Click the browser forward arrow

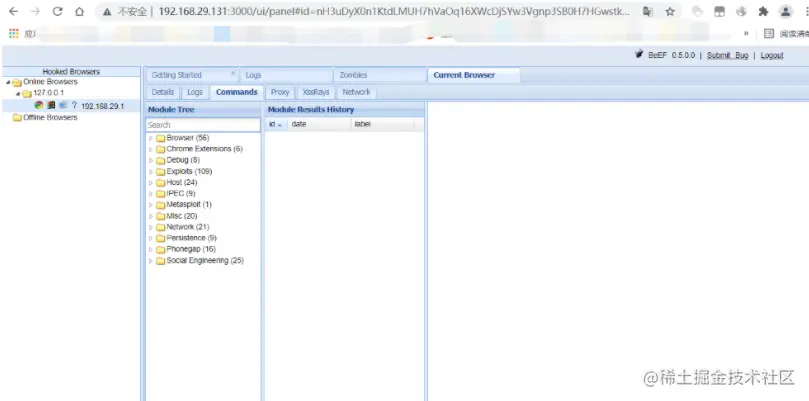point(35,11)
